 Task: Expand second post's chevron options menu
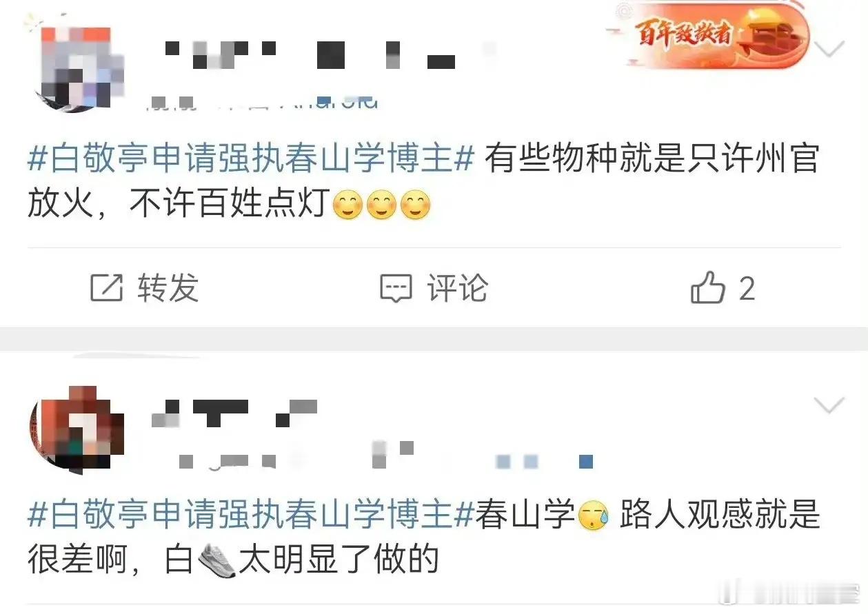coord(829,405)
